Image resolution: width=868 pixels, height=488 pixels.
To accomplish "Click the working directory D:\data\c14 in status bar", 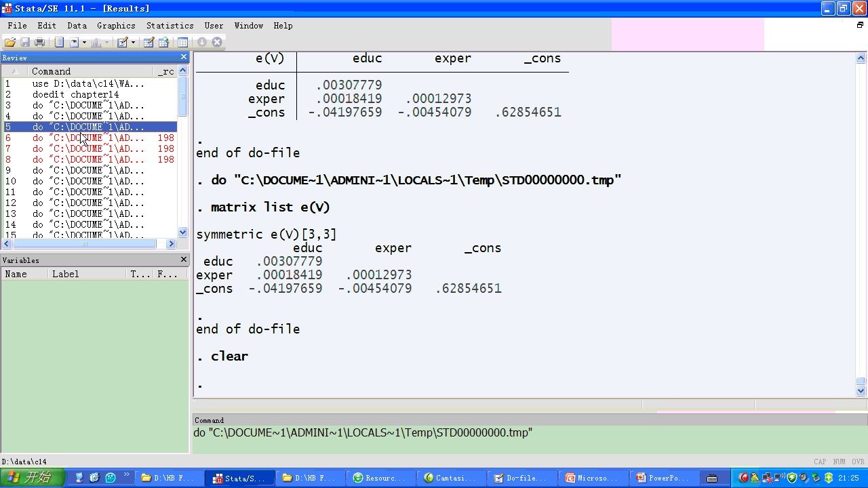I will pyautogui.click(x=24, y=462).
